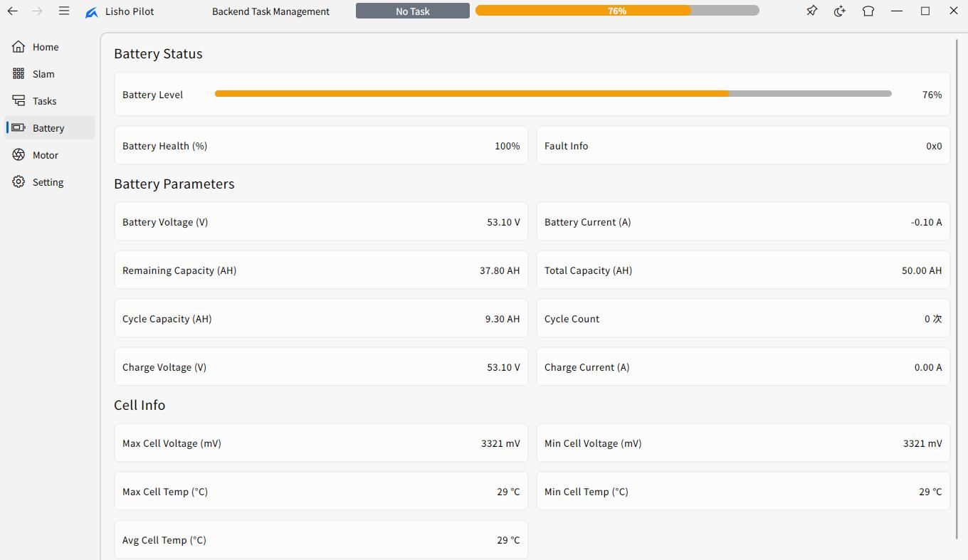This screenshot has width=968, height=560.
Task: Click the Avg Cell Temp 29 °C value
Action: pyautogui.click(x=508, y=540)
